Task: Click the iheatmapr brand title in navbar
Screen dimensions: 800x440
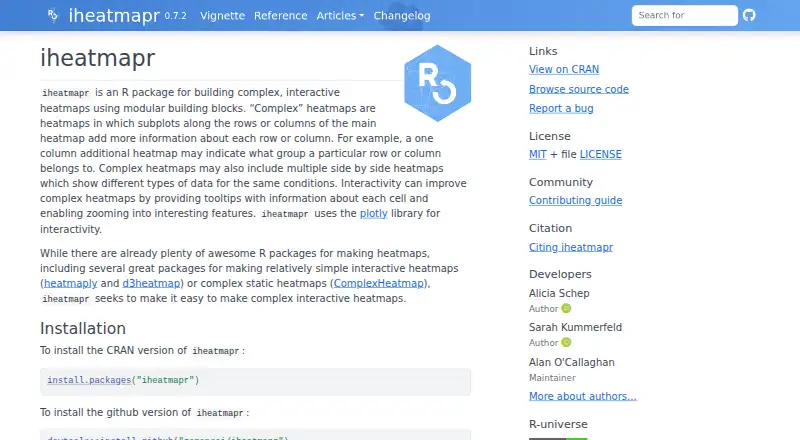Action: coord(114,16)
